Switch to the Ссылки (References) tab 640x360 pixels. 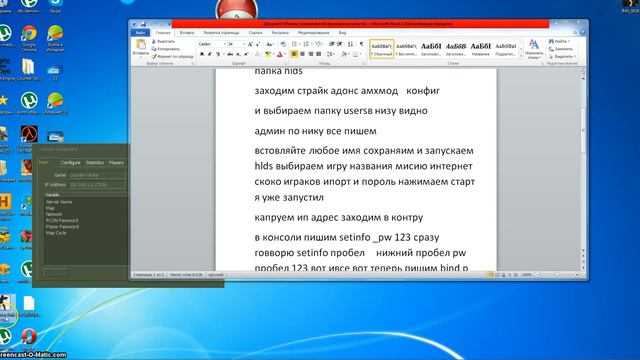256,33
